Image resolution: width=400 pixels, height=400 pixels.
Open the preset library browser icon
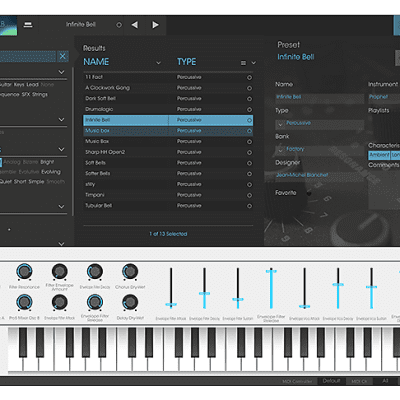click(28, 25)
